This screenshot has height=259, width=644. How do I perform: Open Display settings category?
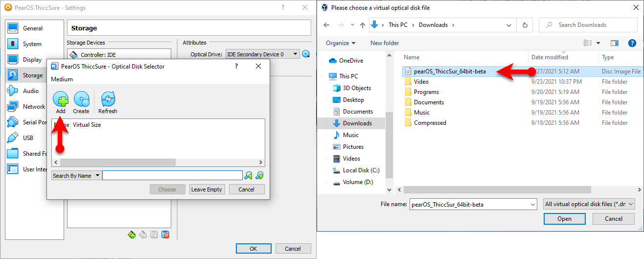[x=32, y=60]
